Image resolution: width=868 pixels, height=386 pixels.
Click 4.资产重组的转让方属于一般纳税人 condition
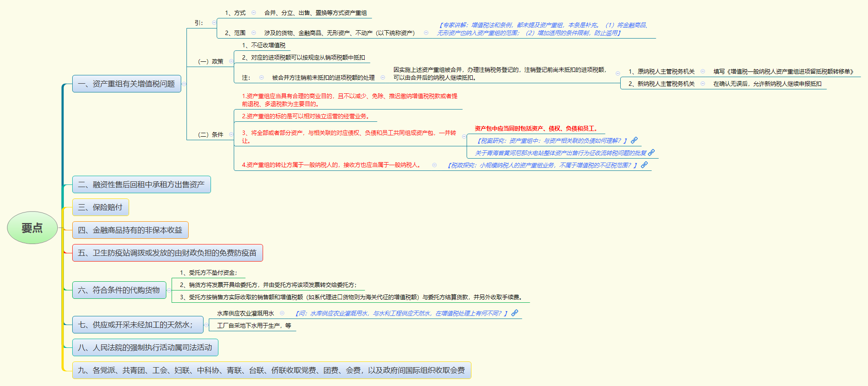(331, 165)
